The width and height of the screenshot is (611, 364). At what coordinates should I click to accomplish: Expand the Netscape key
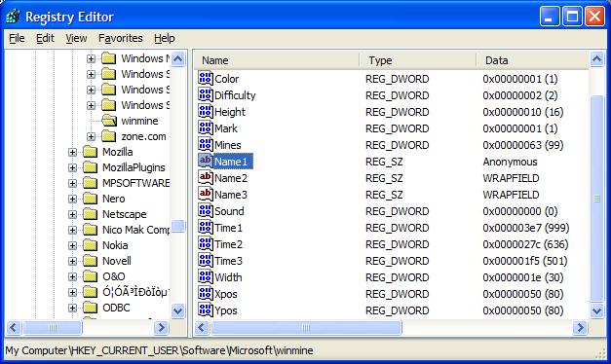(72, 214)
